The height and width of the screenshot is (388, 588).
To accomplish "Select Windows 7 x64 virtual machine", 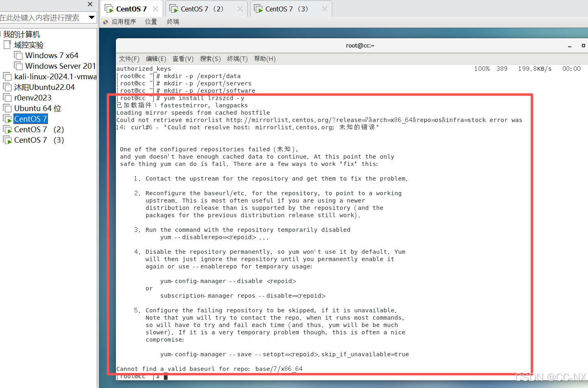I will pos(52,55).
